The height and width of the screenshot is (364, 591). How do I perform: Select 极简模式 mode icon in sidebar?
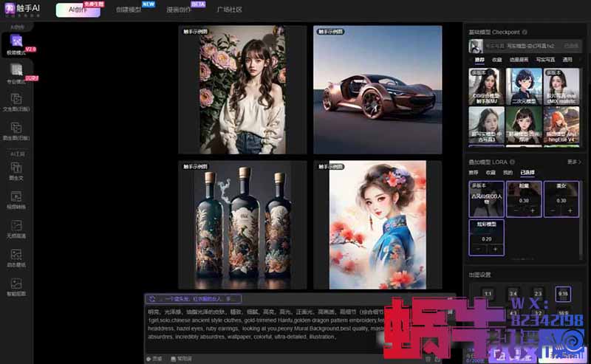[x=16, y=47]
